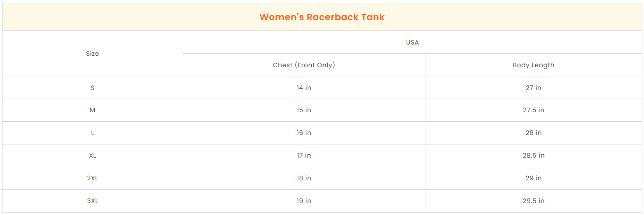
Task: Click the 3XL size row label
Action: pyautogui.click(x=93, y=201)
